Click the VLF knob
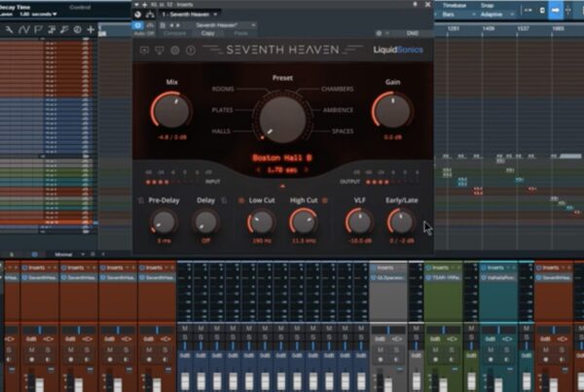The height and width of the screenshot is (392, 584). pyautogui.click(x=359, y=222)
